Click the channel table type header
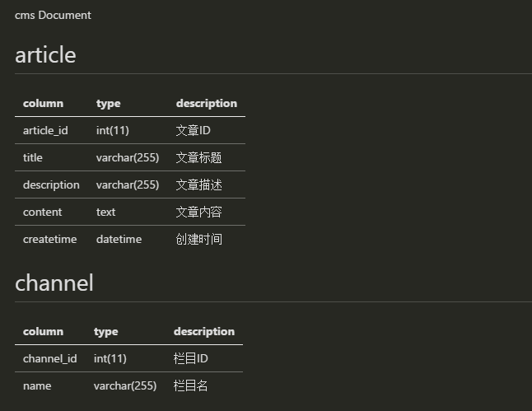The image size is (532, 411). point(106,331)
